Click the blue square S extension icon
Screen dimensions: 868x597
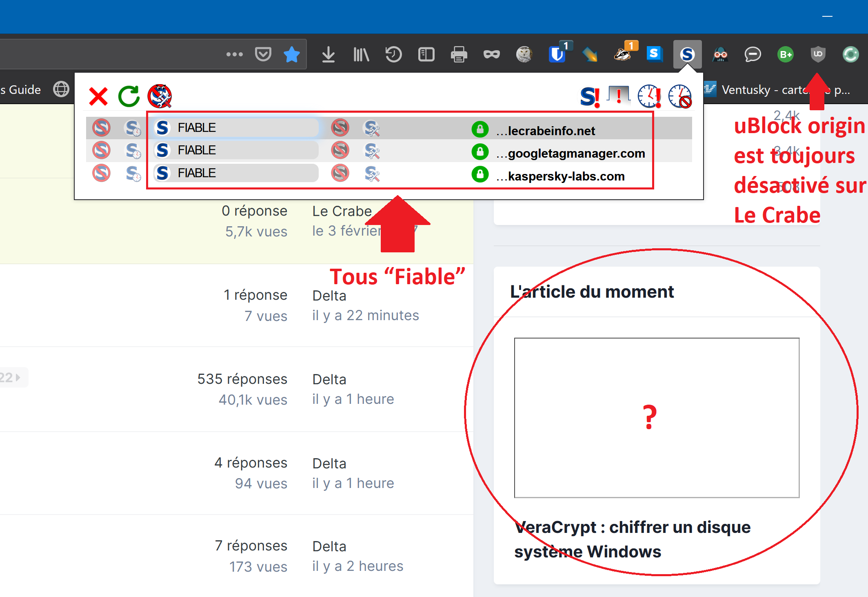655,54
